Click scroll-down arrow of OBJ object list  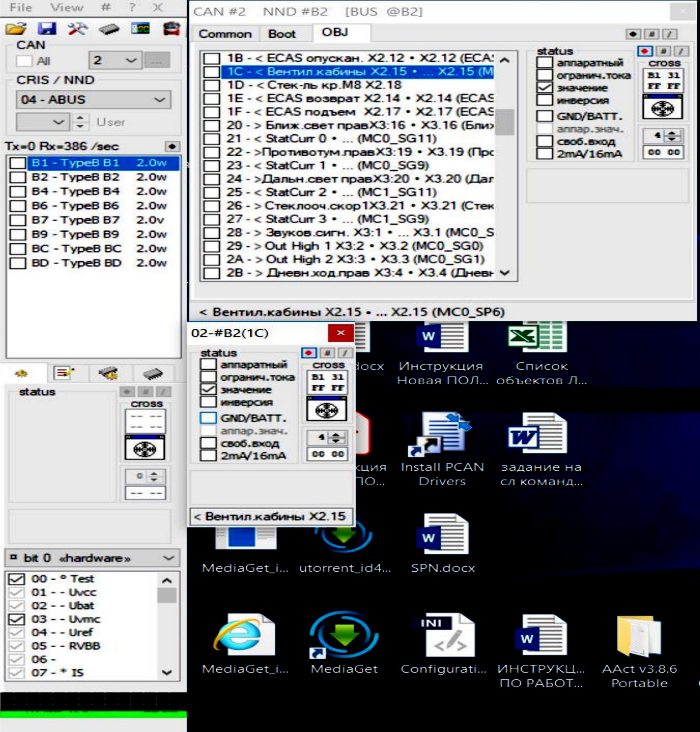pyautogui.click(x=504, y=273)
